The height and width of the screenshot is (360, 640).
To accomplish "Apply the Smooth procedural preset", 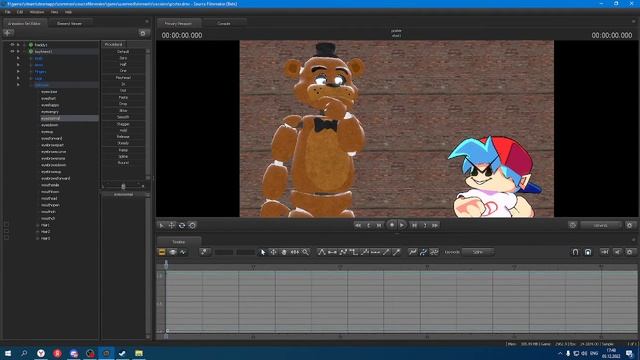I will (123, 117).
